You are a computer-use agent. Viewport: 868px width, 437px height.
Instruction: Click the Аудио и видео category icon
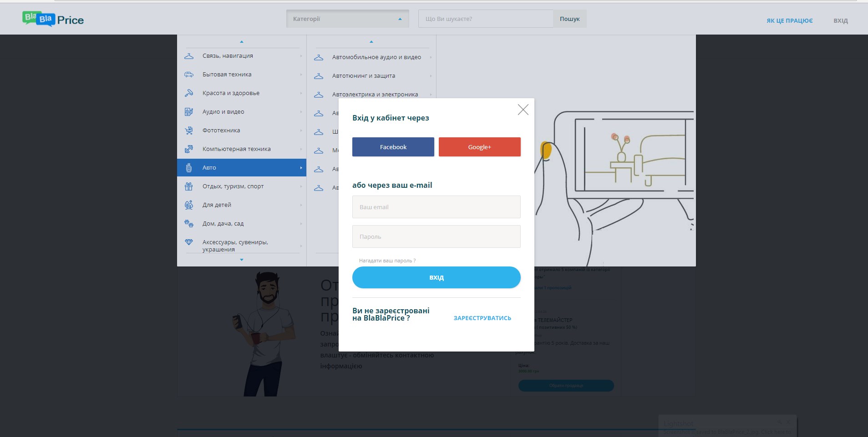tap(189, 112)
